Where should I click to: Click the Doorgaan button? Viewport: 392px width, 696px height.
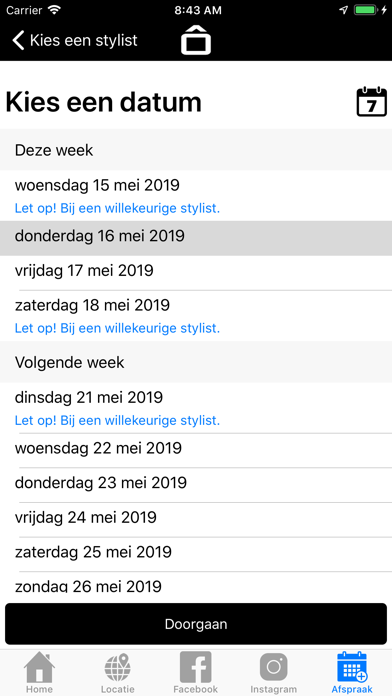[196, 624]
